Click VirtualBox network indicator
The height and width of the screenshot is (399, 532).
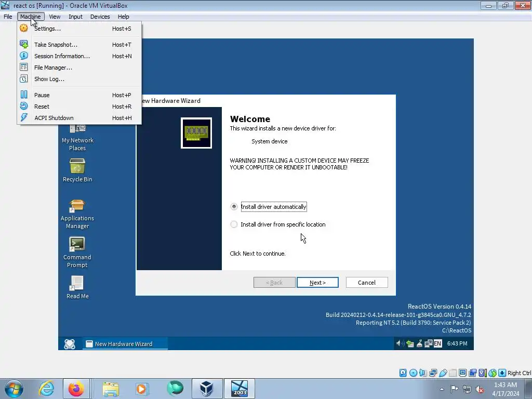tap(433, 373)
